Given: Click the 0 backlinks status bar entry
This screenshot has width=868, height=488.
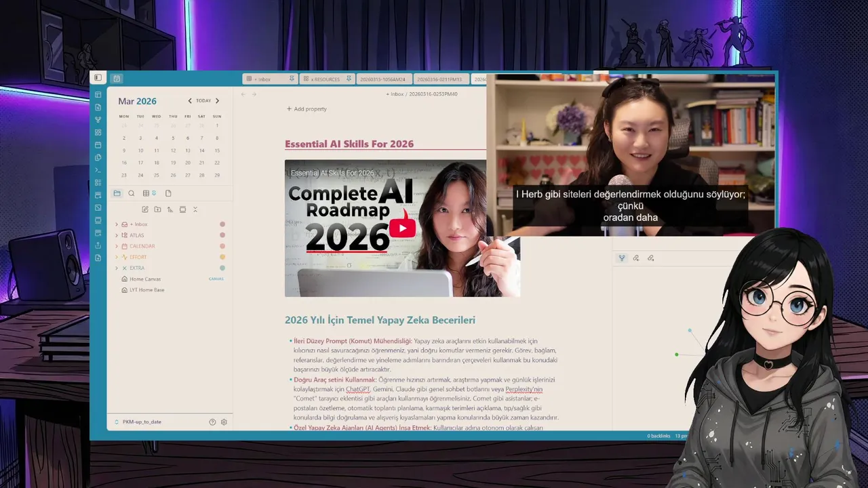Looking at the screenshot, I should [x=658, y=436].
